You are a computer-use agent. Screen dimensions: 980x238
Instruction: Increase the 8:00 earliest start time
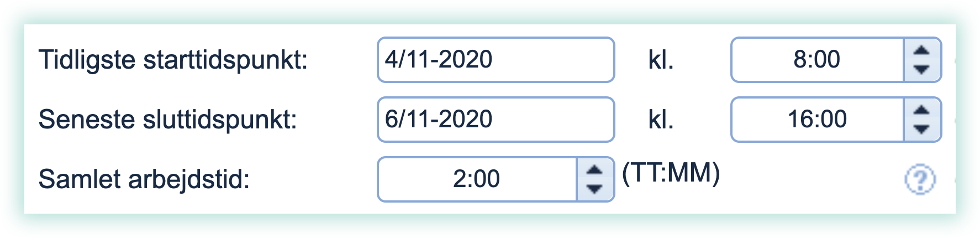(x=921, y=50)
